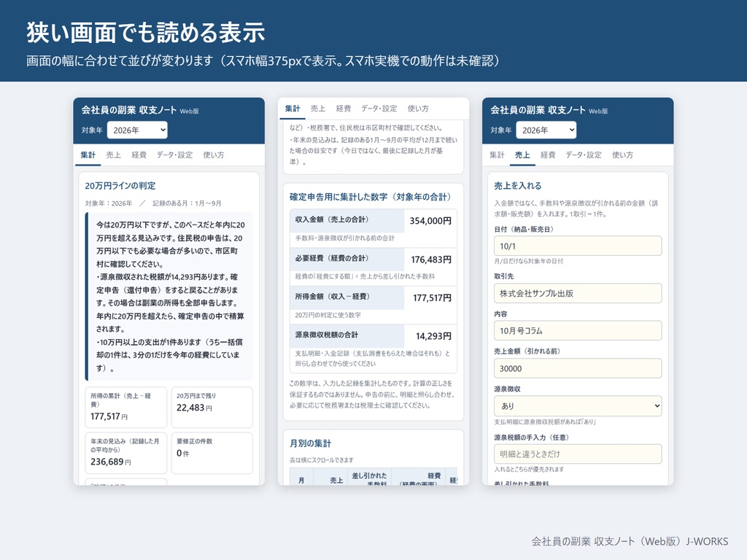Click the 売上金額 field showing 30000
The width and height of the screenshot is (747, 560).
tap(578, 368)
